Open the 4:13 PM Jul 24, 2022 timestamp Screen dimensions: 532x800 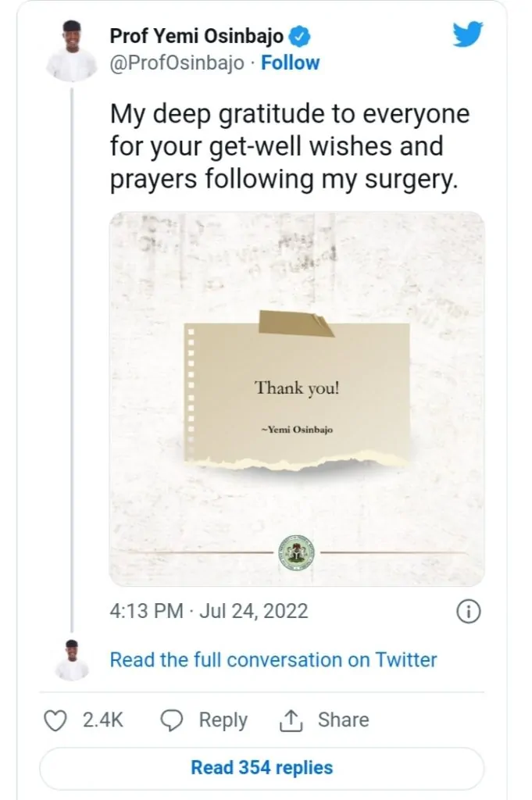point(209,611)
